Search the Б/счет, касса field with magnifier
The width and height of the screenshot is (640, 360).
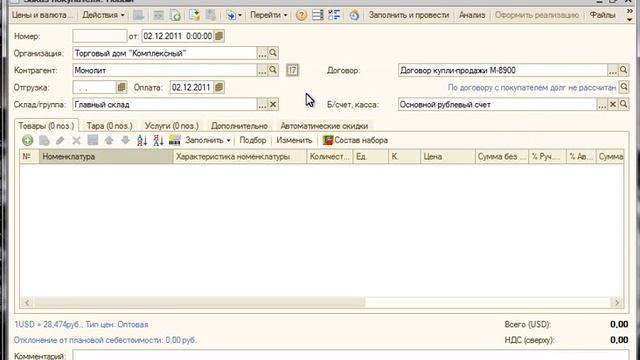click(x=624, y=104)
